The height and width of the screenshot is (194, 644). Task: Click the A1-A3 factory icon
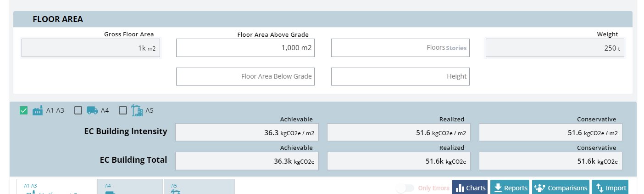38,110
